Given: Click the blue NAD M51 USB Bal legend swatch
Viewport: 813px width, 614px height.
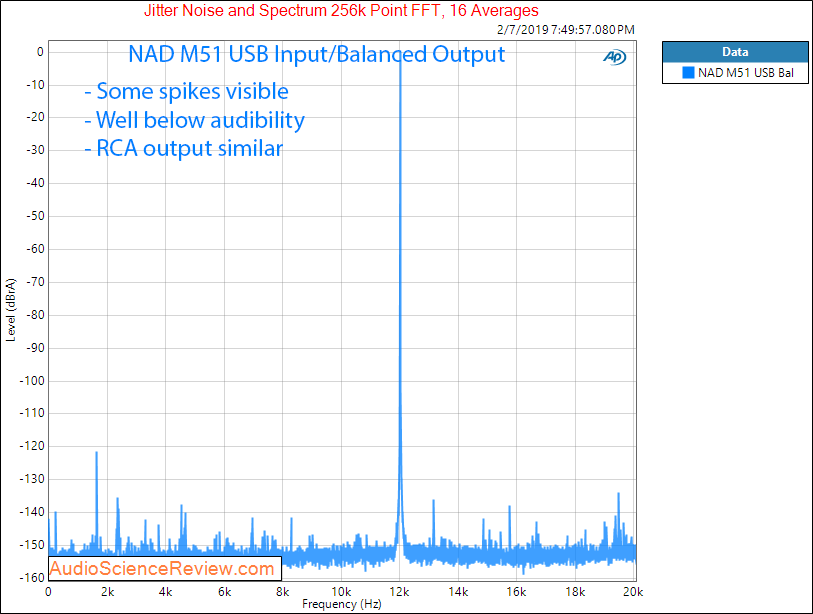Looking at the screenshot, I should (x=688, y=73).
